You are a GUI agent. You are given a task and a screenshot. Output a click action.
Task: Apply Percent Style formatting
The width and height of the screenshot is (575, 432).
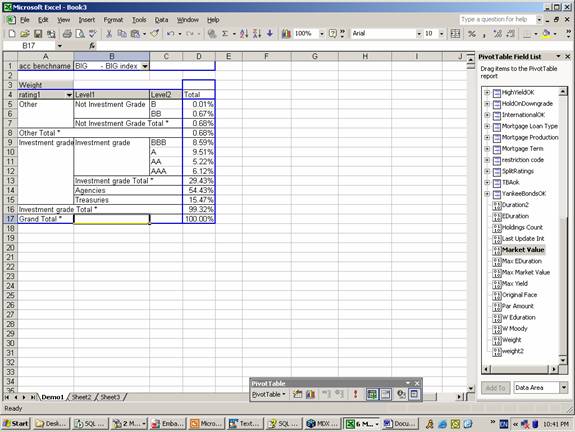point(472,34)
